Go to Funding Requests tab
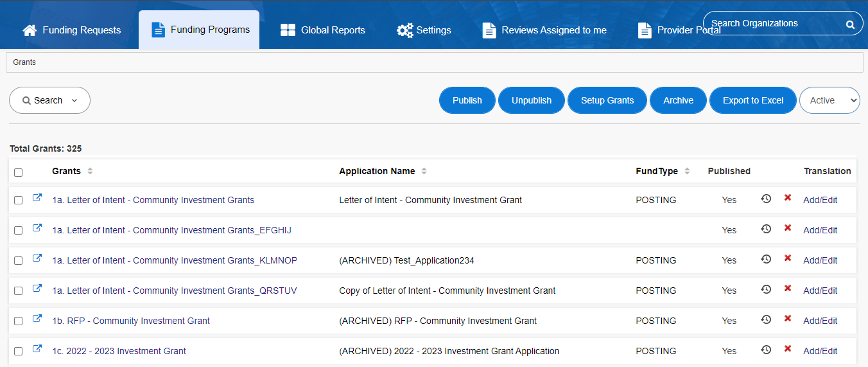Screen dimensions: 868x367 [x=72, y=30]
